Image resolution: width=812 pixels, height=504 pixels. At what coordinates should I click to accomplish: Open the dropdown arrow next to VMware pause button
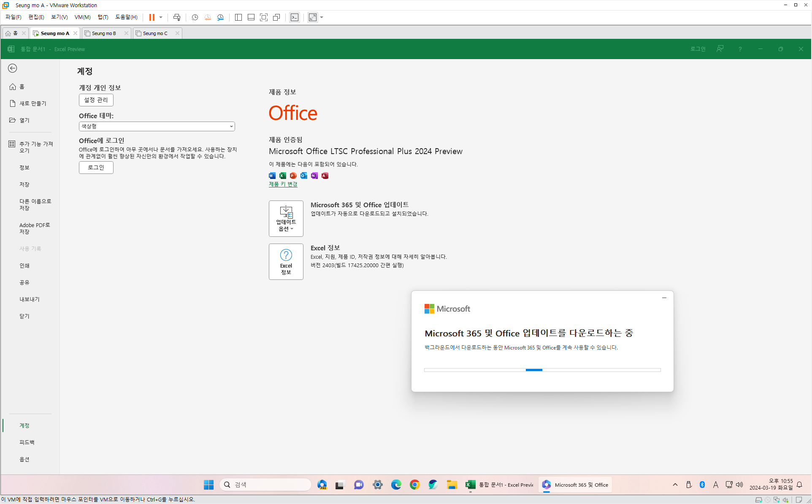pos(161,17)
